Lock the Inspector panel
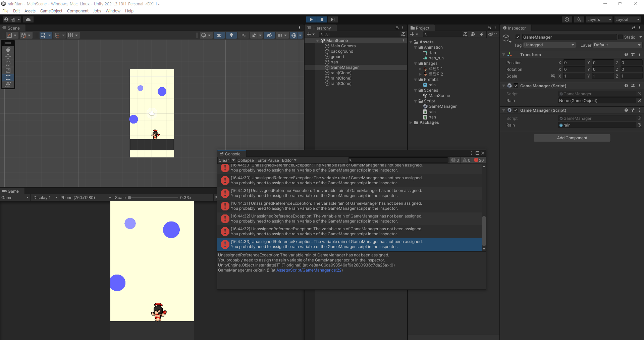Screen dimensions: 644x340 click(634, 28)
